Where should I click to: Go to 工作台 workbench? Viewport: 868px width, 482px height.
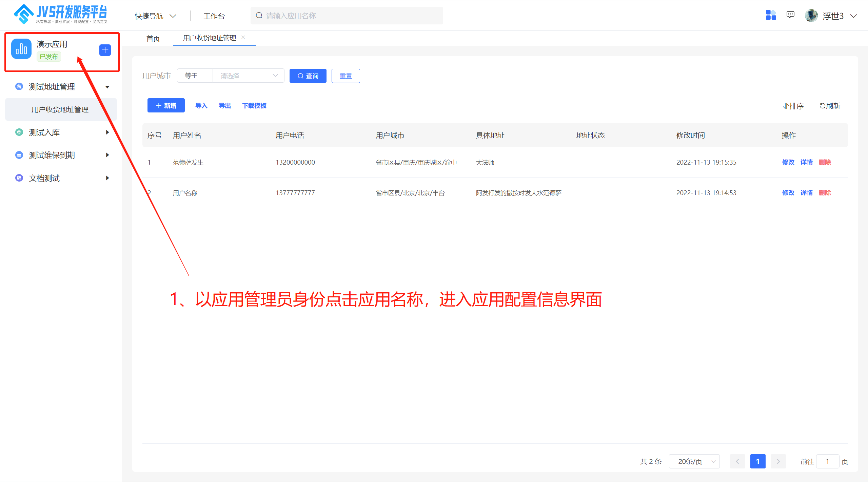coord(214,16)
